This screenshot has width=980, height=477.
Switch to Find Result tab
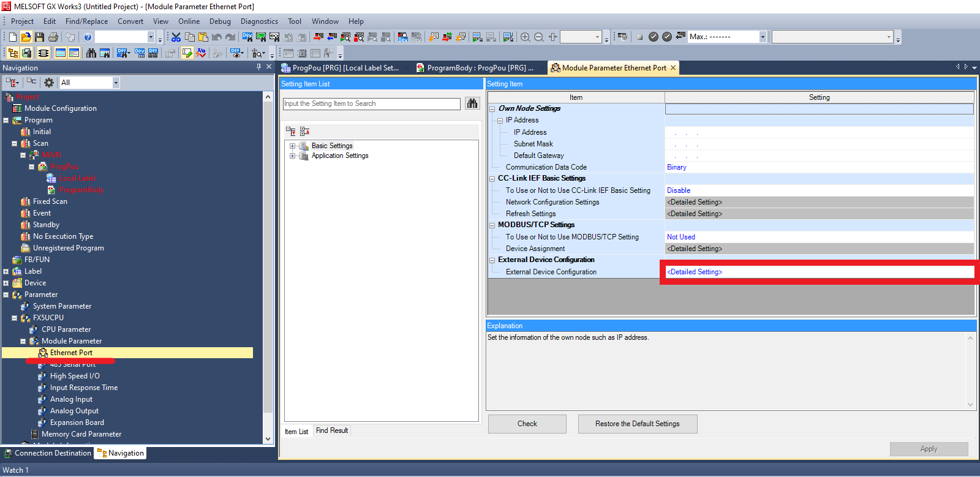(332, 431)
